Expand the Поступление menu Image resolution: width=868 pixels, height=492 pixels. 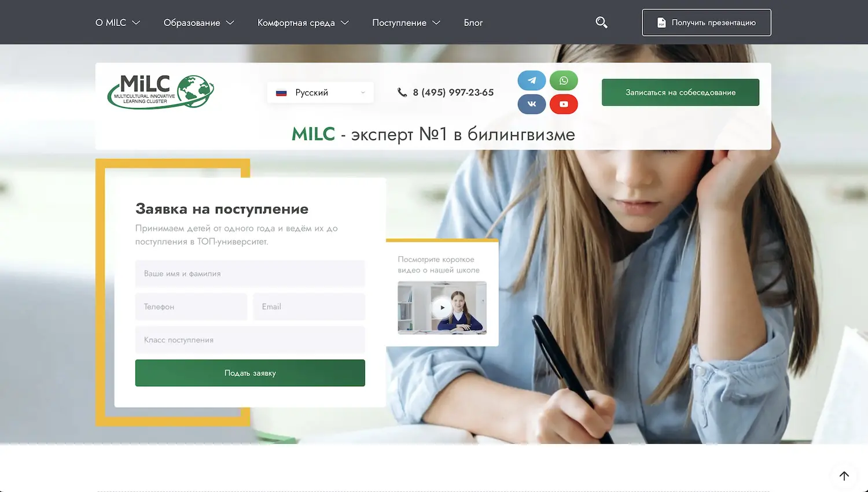[x=406, y=23]
